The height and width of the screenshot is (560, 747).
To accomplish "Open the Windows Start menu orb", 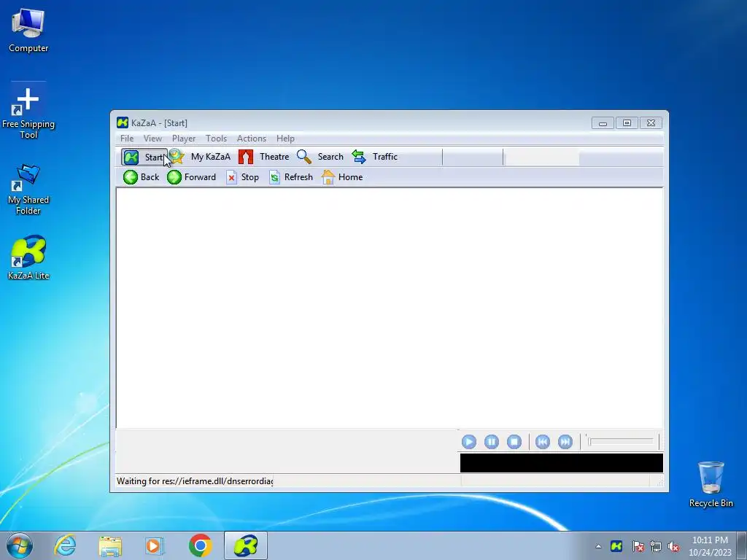I will (x=20, y=545).
